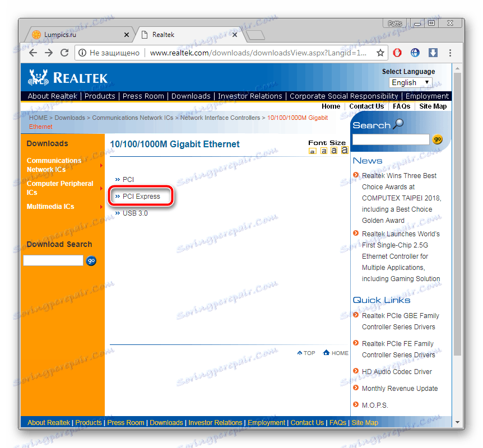
Task: Close the Realtek tab
Action: click(x=235, y=35)
